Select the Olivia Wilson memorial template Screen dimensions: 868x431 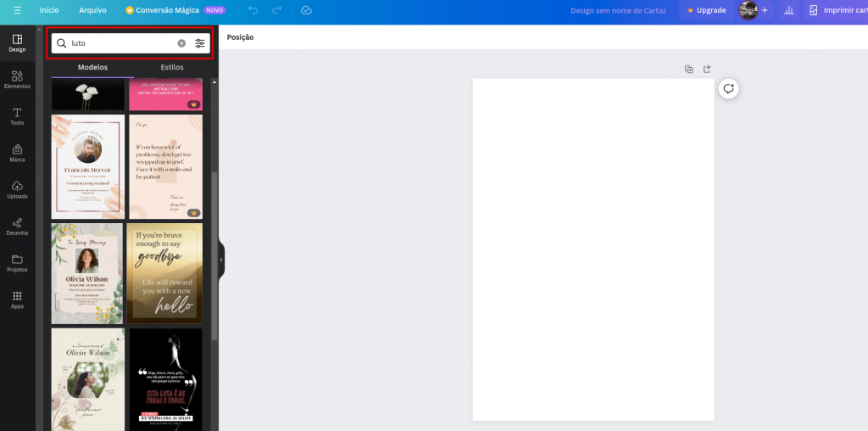click(87, 273)
